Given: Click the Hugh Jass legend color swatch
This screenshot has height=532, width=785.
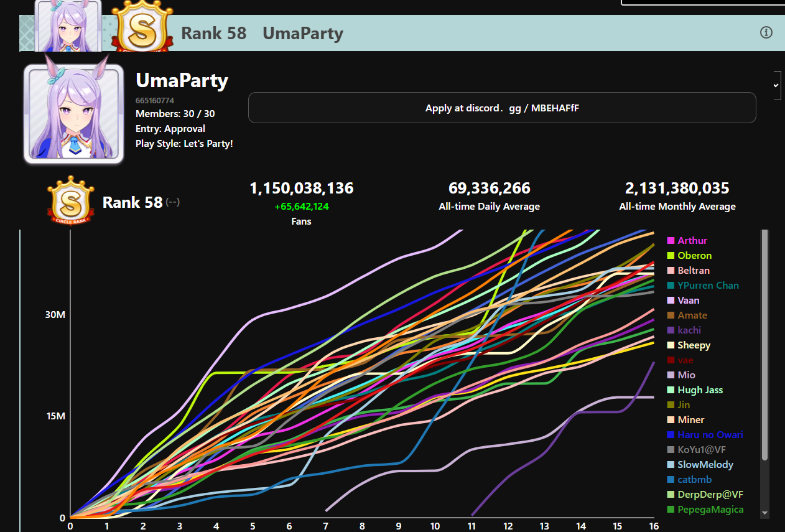Looking at the screenshot, I should [x=671, y=390].
